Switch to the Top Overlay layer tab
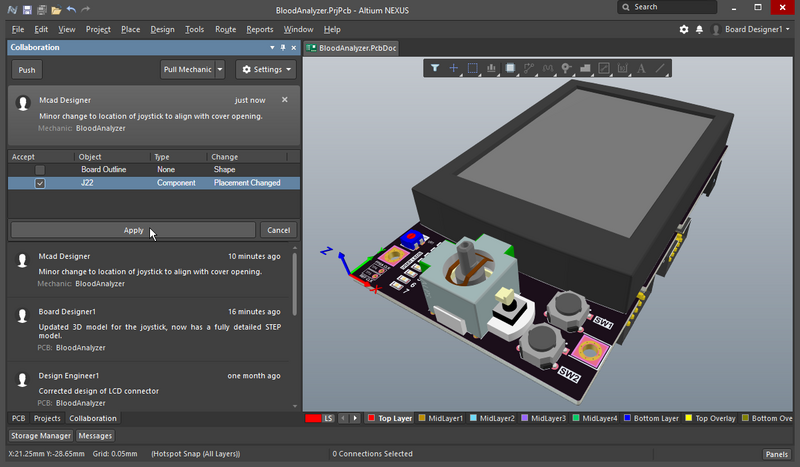 click(x=710, y=419)
